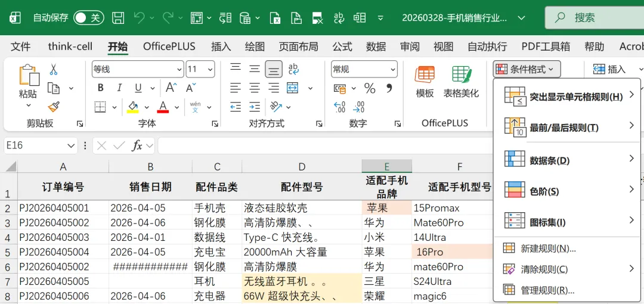The width and height of the screenshot is (644, 304).
Task: Click the Decrease Decimal icon
Action: [358, 107]
